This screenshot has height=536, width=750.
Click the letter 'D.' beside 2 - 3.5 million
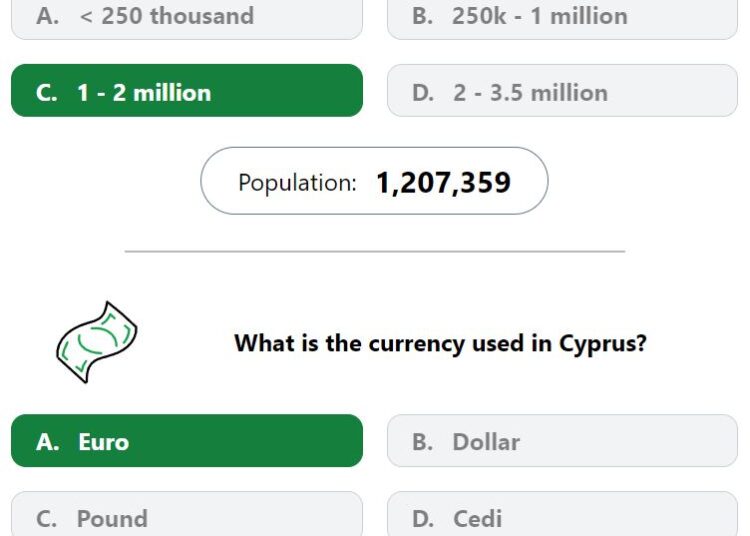pos(423,93)
